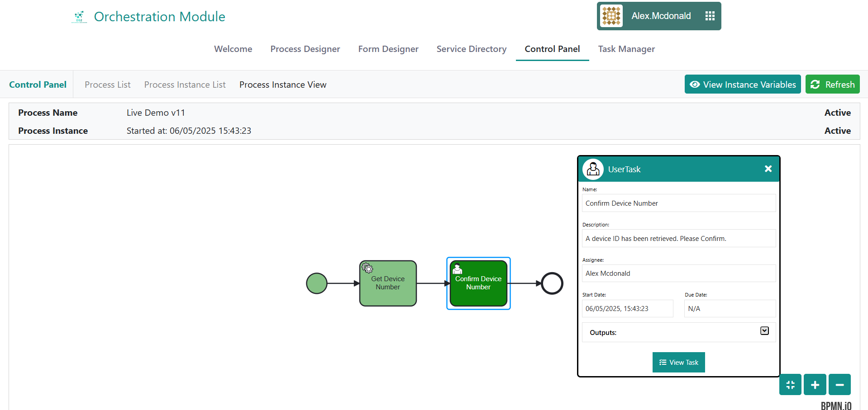The width and height of the screenshot is (868, 410).
Task: Open the Process Designer tab
Action: [x=305, y=49]
